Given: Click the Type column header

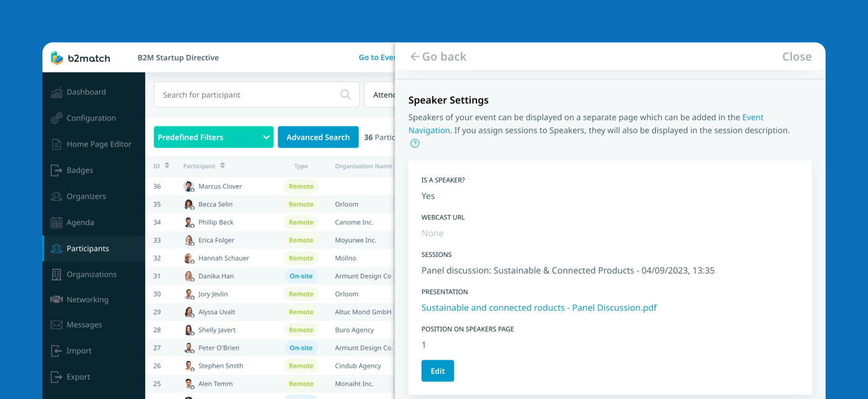Looking at the screenshot, I should pyautogui.click(x=301, y=166).
